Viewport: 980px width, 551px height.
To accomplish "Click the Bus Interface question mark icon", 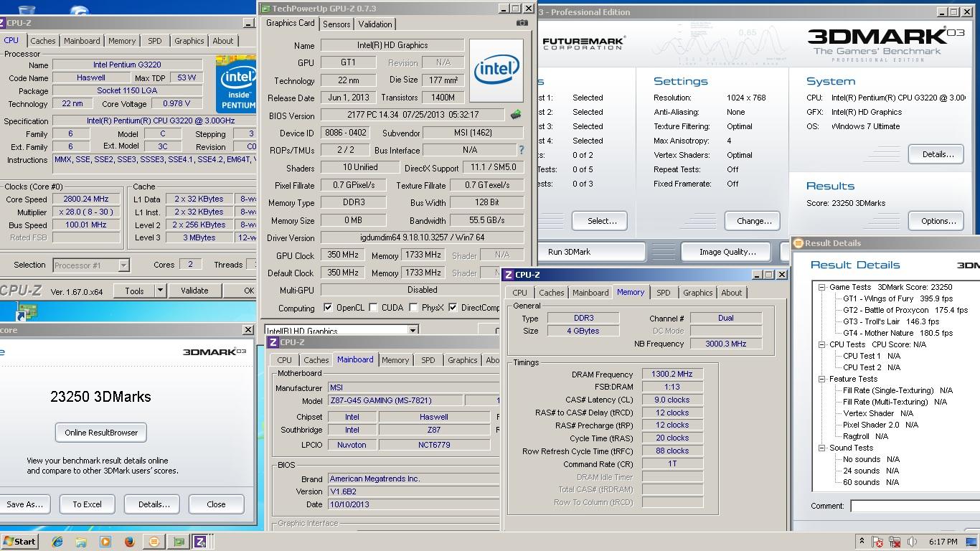I will click(522, 150).
